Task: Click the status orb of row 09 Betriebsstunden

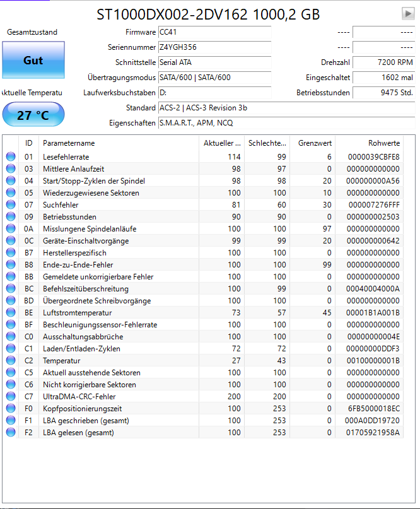Action: tap(11, 216)
